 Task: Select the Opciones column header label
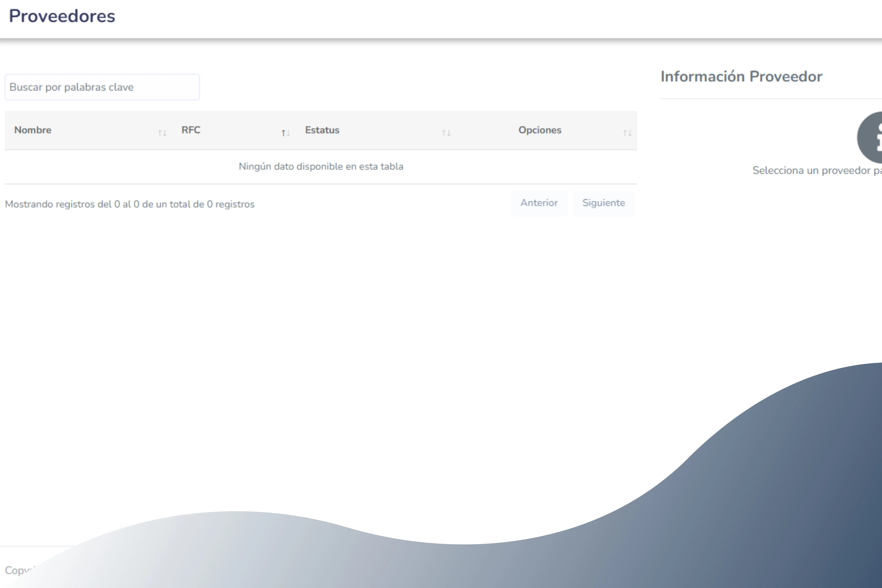(540, 130)
